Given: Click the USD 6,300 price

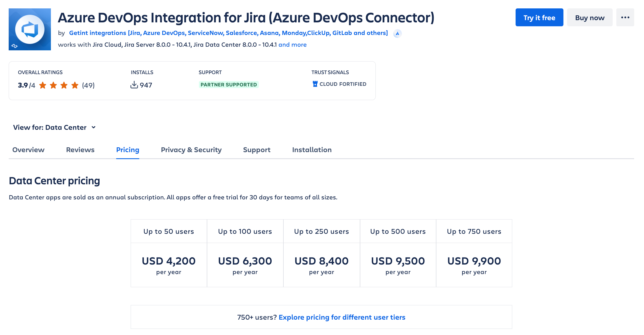Looking at the screenshot, I should (245, 261).
